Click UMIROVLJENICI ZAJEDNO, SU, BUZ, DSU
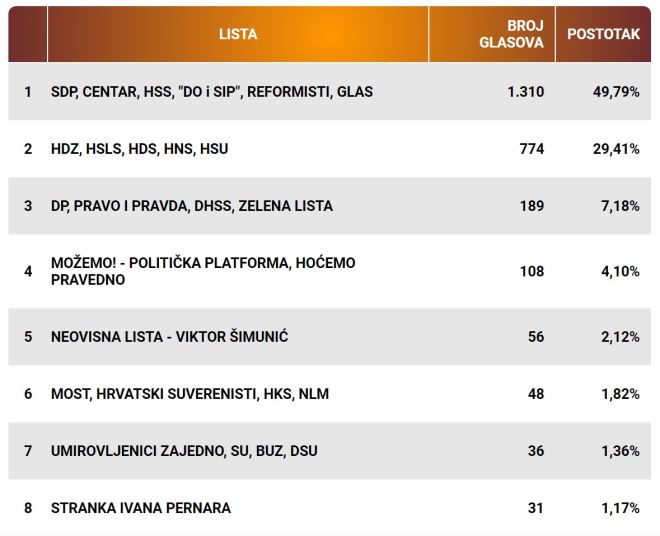660x536 pixels. tap(184, 451)
